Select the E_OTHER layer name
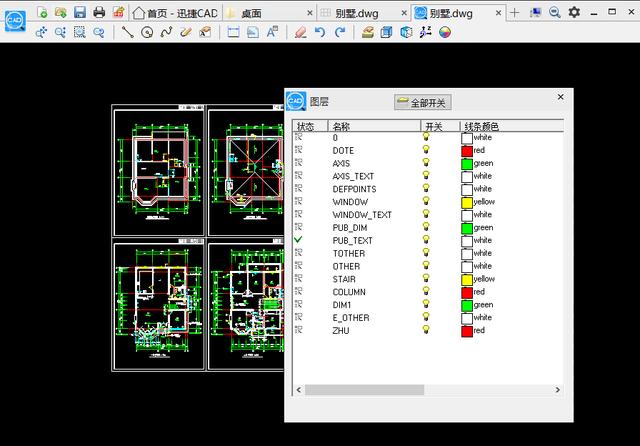The image size is (640, 446). click(x=351, y=317)
